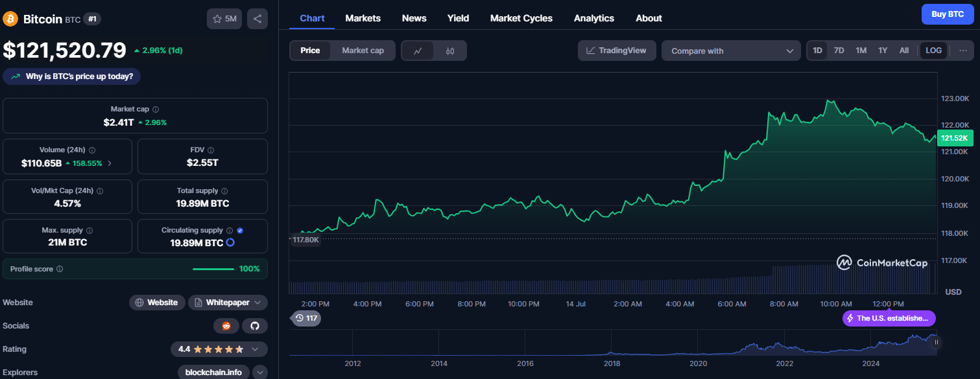The height and width of the screenshot is (379, 980).
Task: Open the GitHub social link
Action: (x=255, y=326)
